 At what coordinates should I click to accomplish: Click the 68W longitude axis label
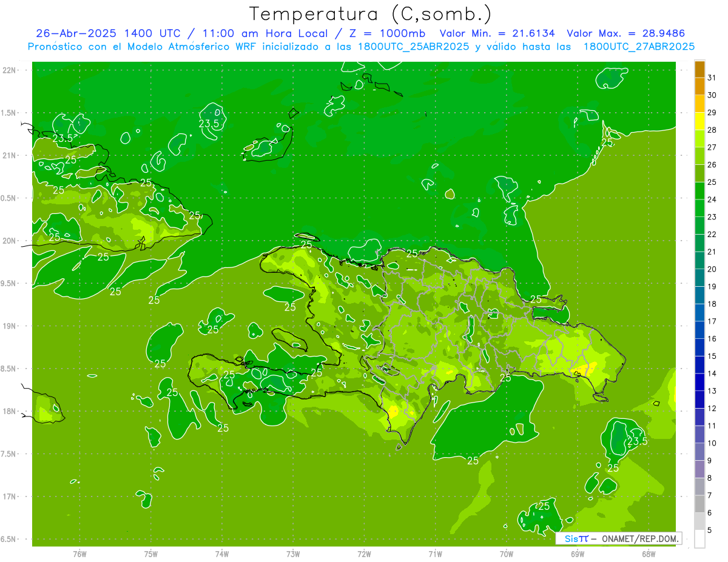649,554
